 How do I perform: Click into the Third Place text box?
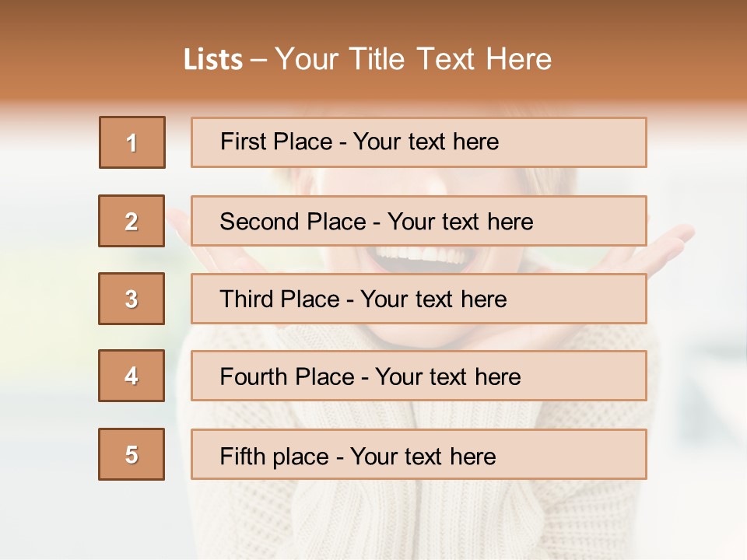click(x=419, y=299)
